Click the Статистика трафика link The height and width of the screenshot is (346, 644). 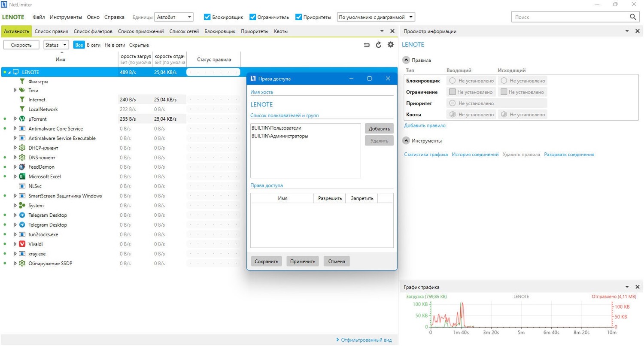click(426, 155)
